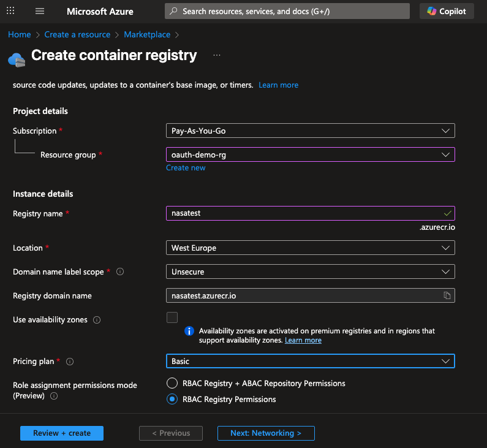Click info icon next to Pricing plan
This screenshot has width=487, height=448.
(70, 362)
